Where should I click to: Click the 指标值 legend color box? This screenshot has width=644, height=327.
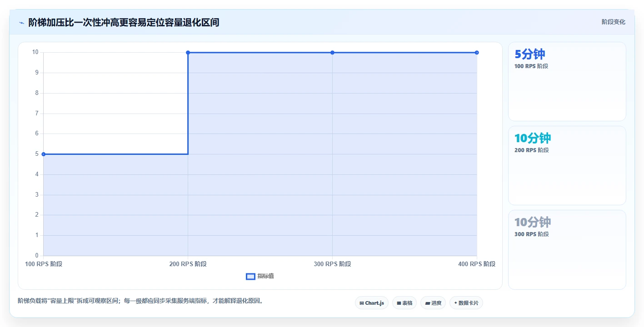pos(250,276)
